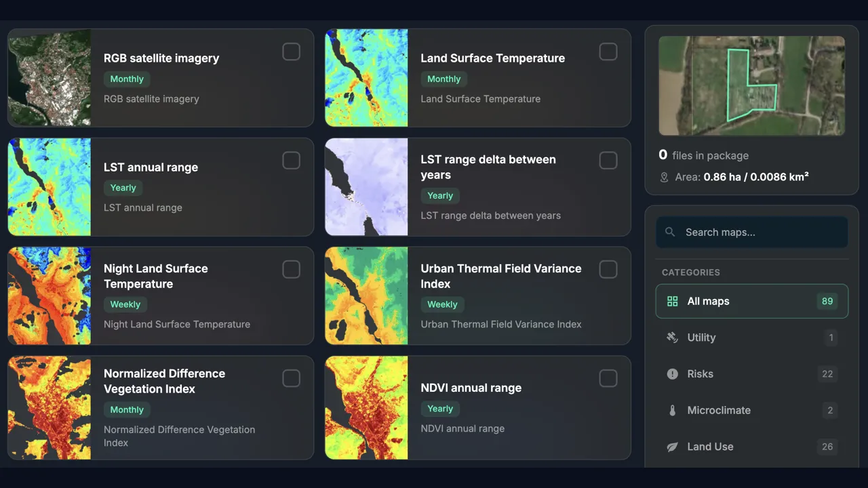Click the satellite icon beside Utility

672,337
